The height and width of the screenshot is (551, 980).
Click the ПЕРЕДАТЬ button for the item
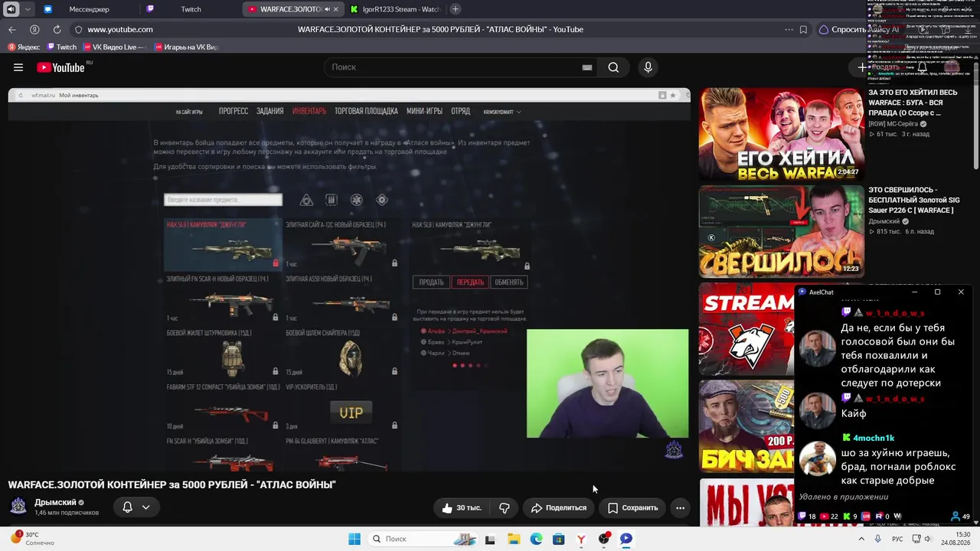tap(470, 282)
